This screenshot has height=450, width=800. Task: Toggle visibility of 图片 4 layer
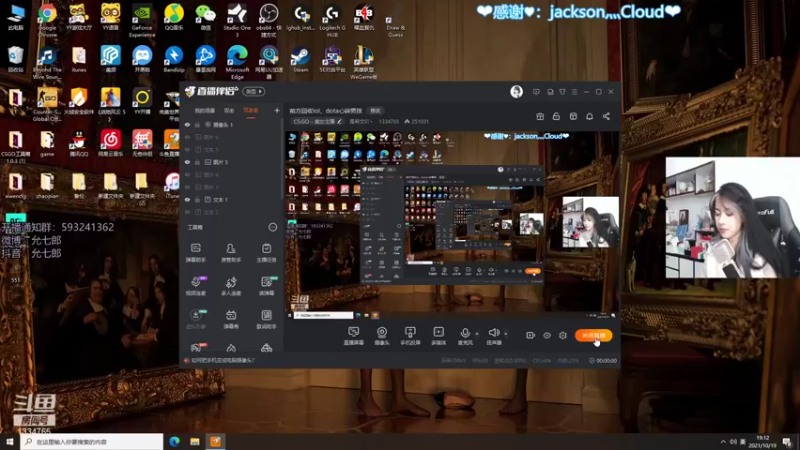187,174
